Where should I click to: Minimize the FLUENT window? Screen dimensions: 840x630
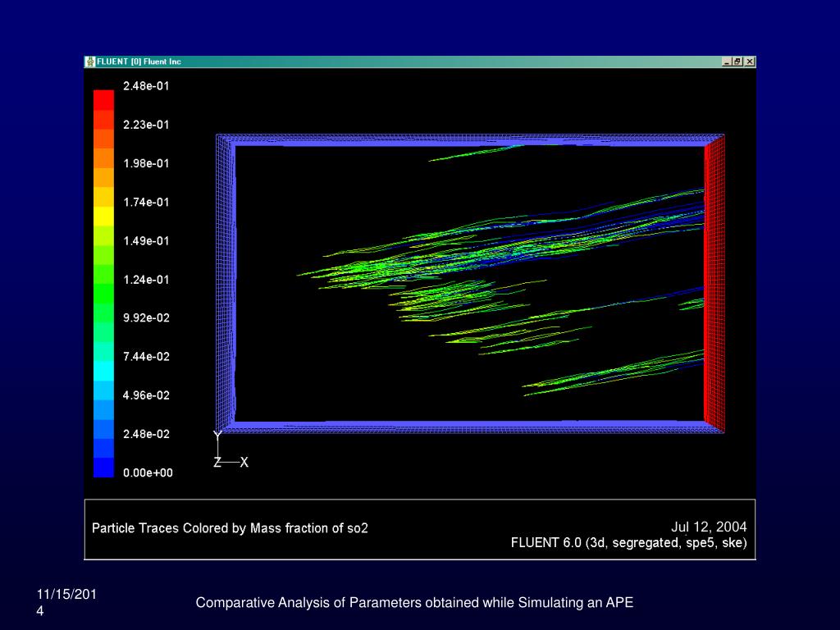pos(726,62)
